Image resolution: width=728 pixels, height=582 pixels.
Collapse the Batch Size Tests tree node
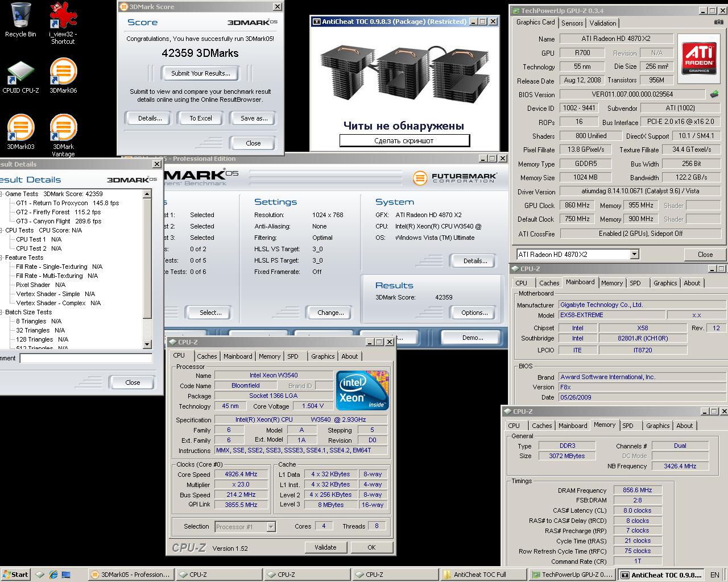click(x=1, y=312)
